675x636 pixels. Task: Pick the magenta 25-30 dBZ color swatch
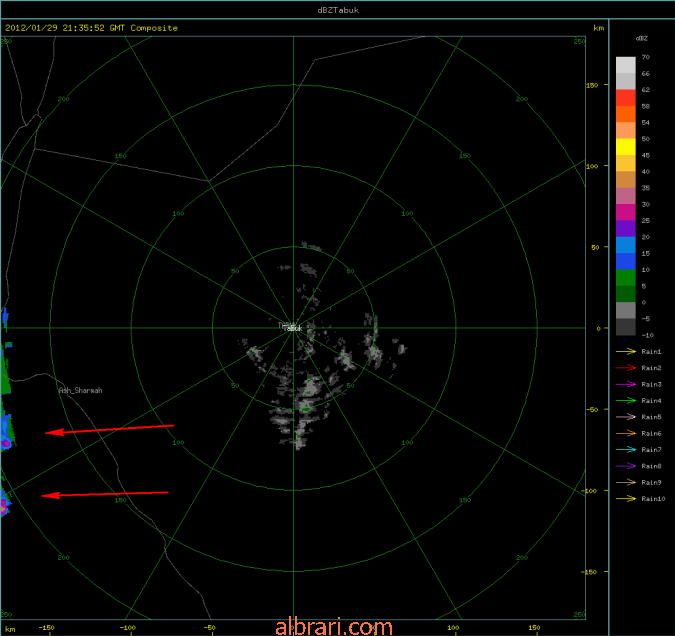[625, 212]
